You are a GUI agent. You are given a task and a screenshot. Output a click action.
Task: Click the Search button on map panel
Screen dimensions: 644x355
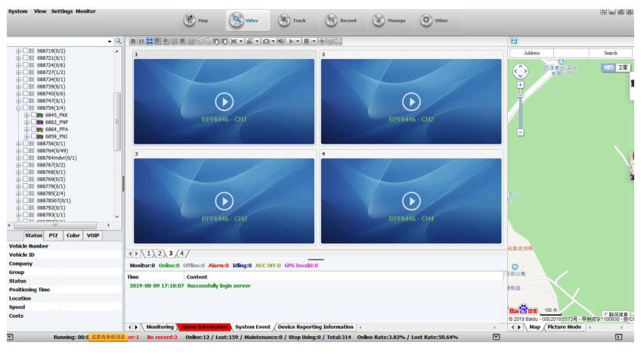(x=609, y=53)
